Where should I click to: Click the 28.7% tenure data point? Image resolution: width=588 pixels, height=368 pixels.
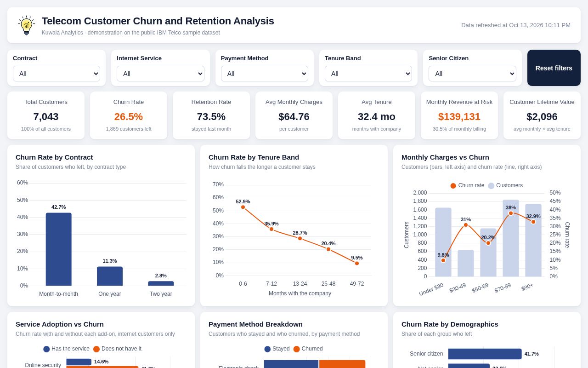pyautogui.click(x=300, y=238)
